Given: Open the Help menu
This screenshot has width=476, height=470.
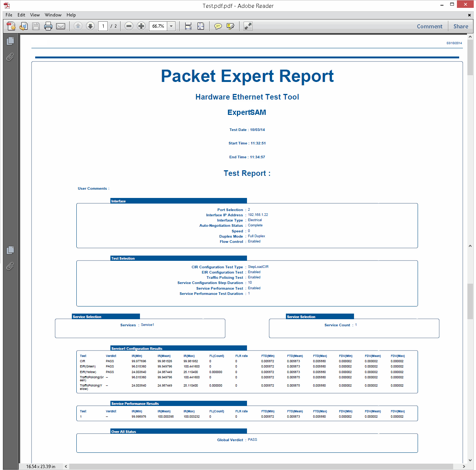Looking at the screenshot, I should coord(71,15).
